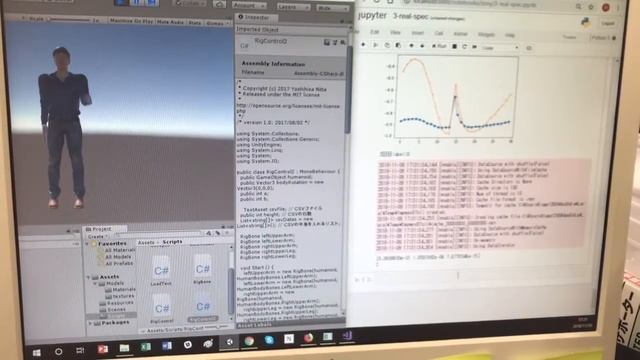Adjust the Game view Scale slider
Viewport: 640px width, 360px height.
coord(69,19)
